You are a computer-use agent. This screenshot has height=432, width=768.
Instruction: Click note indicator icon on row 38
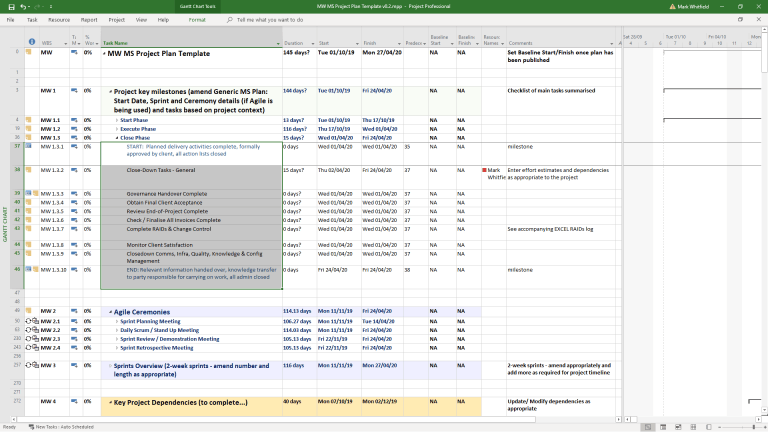click(29, 169)
